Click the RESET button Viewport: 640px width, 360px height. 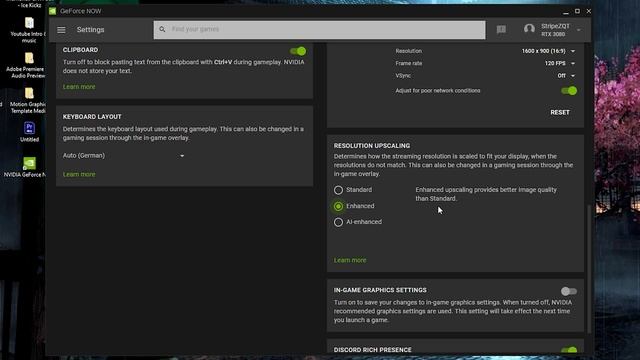click(560, 112)
